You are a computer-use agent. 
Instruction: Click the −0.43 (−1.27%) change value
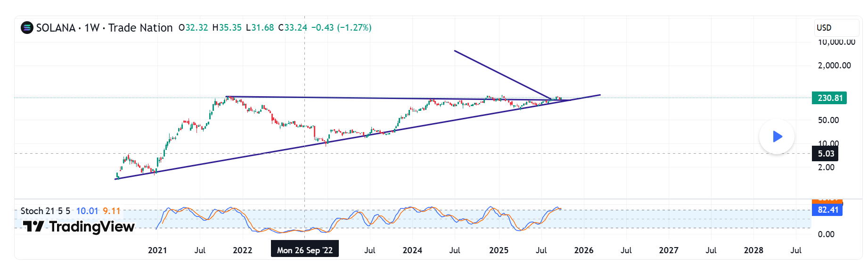341,28
